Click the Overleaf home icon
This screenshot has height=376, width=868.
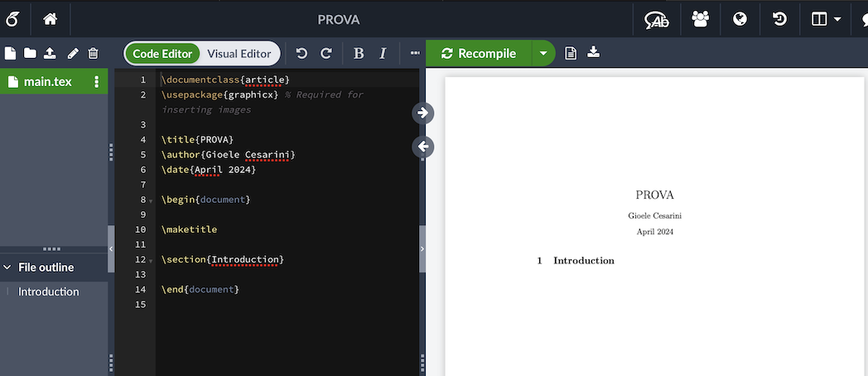click(50, 19)
